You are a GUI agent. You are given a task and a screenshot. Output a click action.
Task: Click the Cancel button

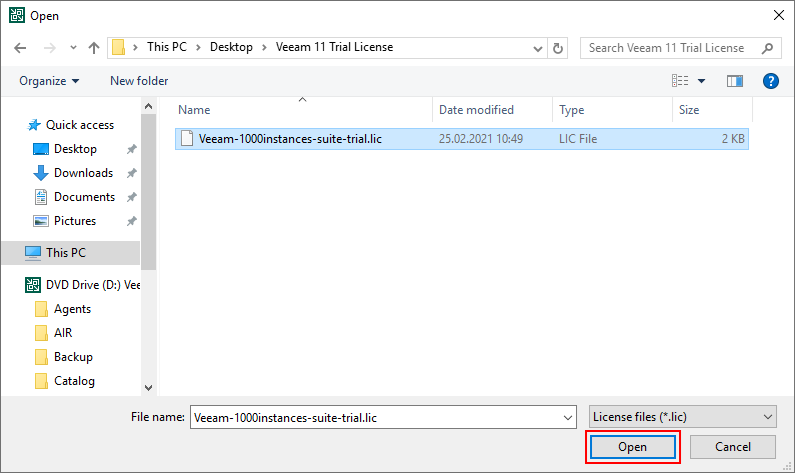(733, 447)
